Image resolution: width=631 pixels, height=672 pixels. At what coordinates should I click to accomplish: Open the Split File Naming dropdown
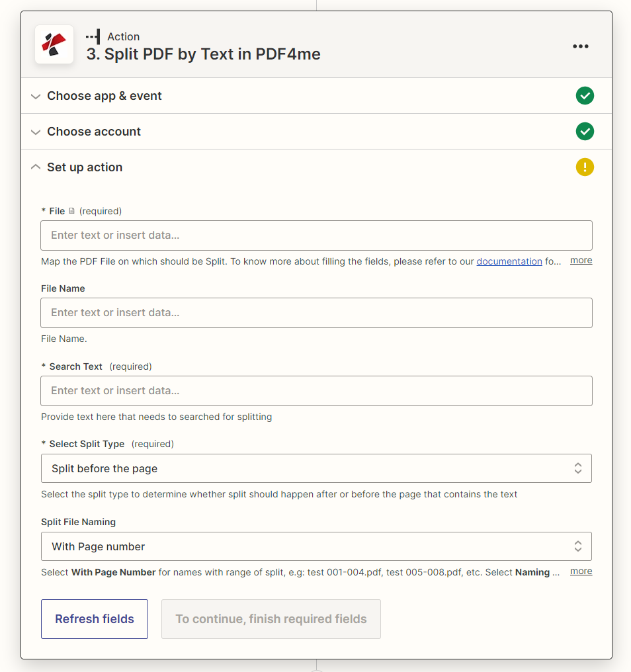pos(316,546)
